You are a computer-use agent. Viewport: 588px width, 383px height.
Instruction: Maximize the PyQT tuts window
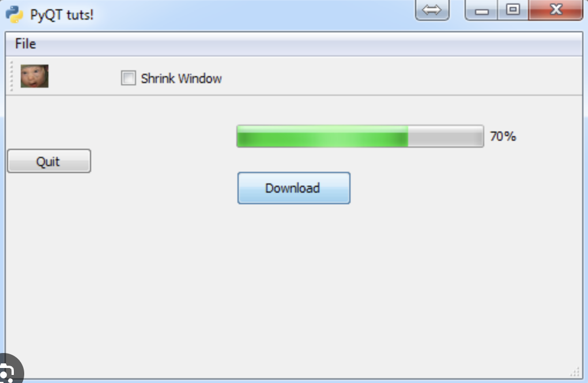pos(513,10)
